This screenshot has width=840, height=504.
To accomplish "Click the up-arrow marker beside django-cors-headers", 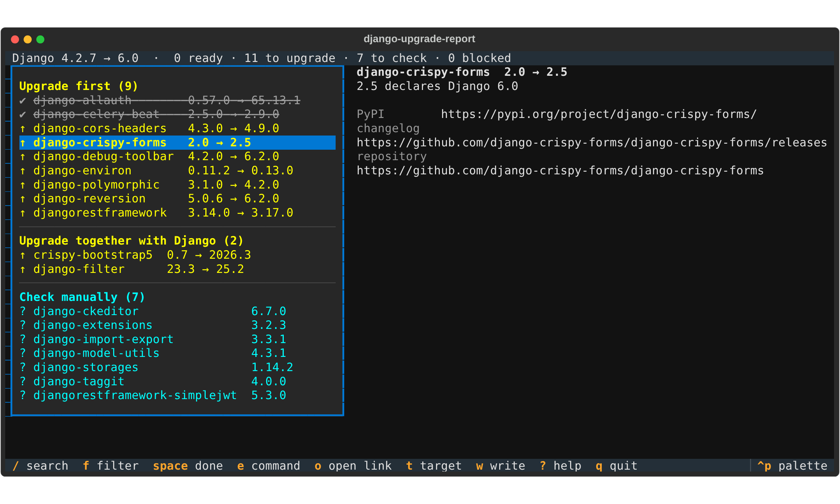I will tap(23, 128).
